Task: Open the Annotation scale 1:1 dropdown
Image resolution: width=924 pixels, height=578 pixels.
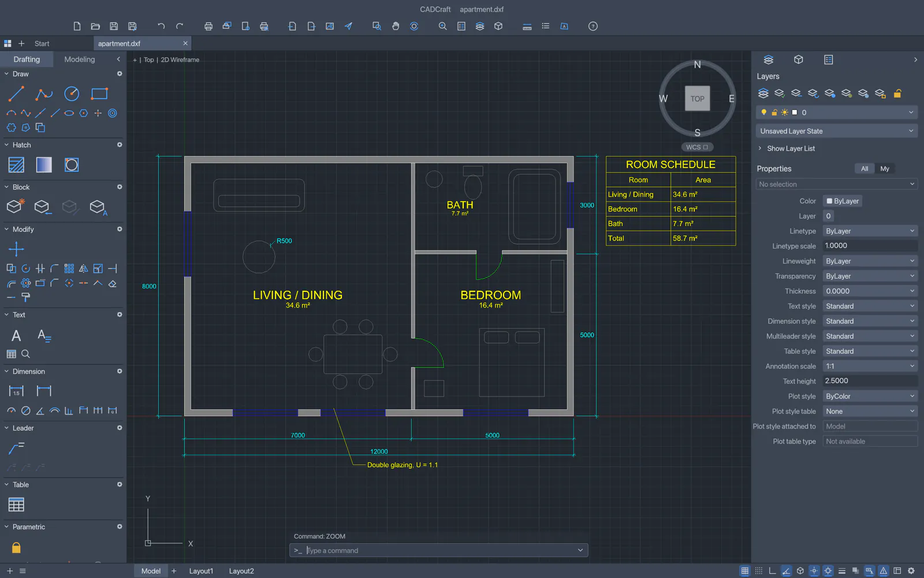Action: point(870,366)
